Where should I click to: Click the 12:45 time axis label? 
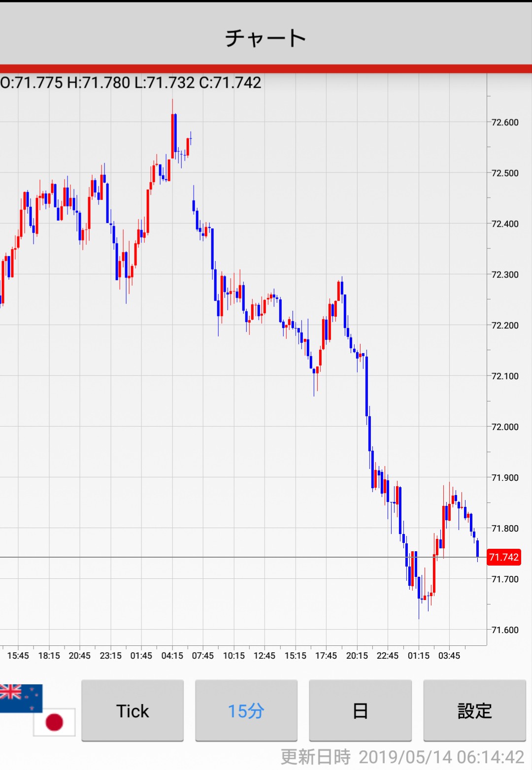point(265,656)
